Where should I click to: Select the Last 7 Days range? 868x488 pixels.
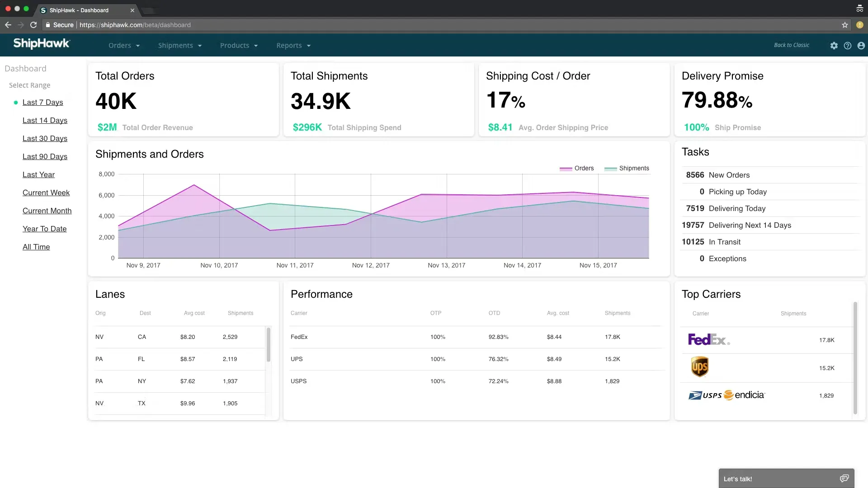pyautogui.click(x=43, y=103)
